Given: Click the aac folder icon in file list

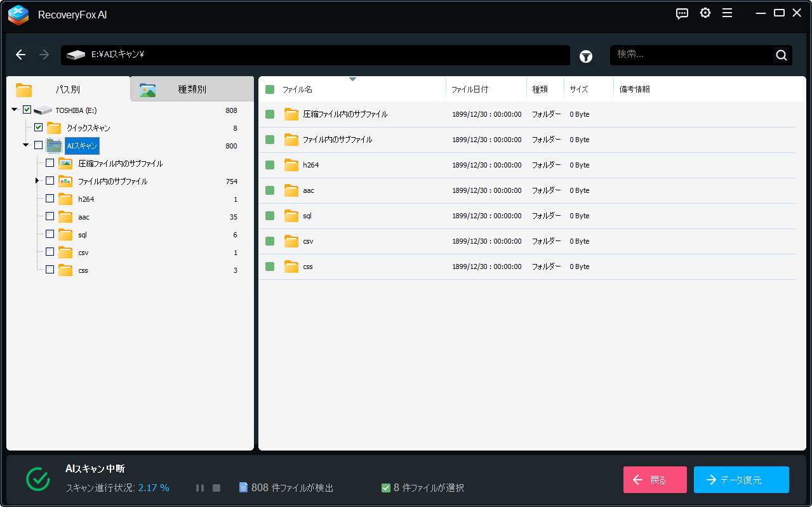Looking at the screenshot, I should click(x=291, y=190).
